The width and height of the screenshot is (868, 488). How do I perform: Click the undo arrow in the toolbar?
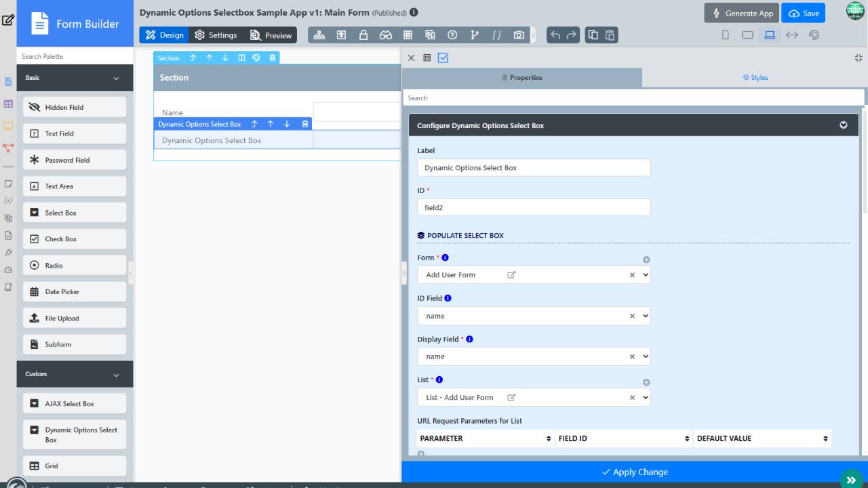coord(555,35)
